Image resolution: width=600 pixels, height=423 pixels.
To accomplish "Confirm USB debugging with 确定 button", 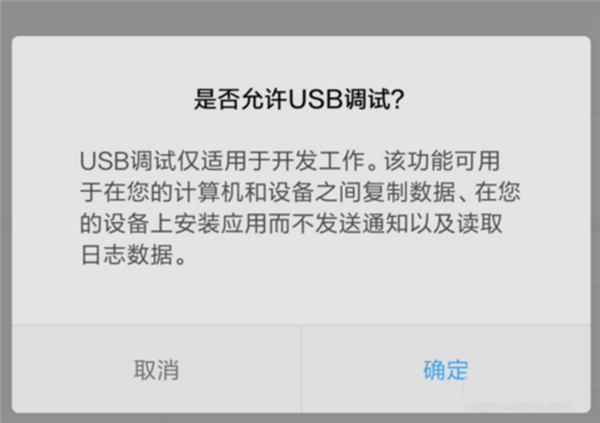I will point(446,370).
